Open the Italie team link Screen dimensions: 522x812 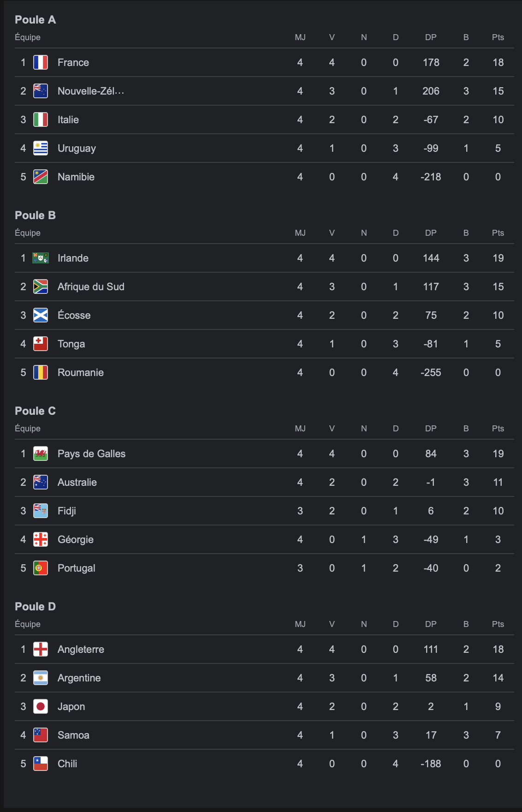68,119
